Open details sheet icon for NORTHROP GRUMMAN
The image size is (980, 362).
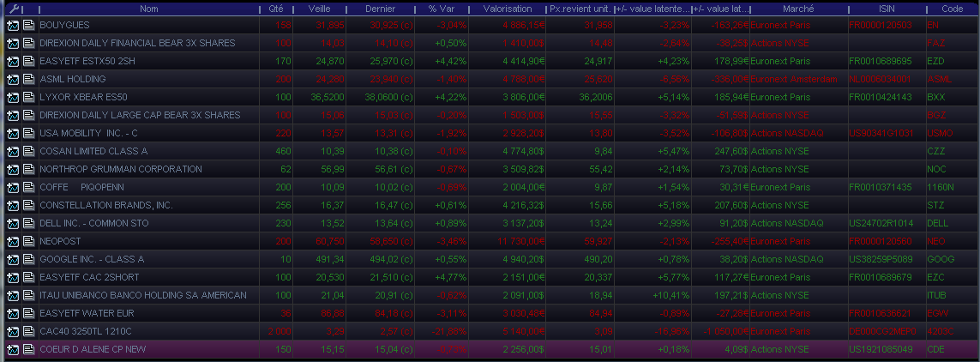click(x=29, y=170)
